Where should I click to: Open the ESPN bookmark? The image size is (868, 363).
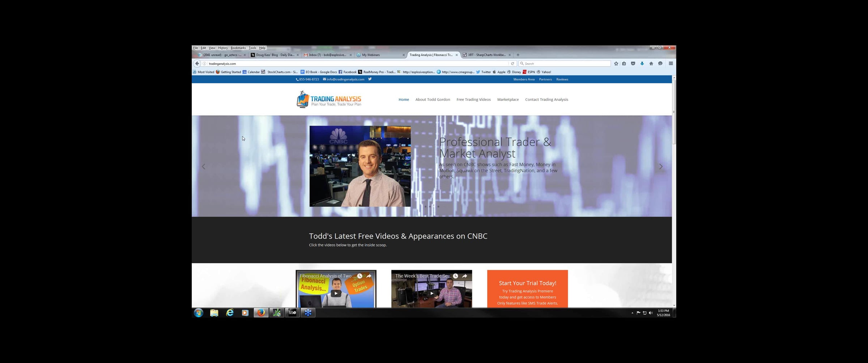tap(529, 72)
